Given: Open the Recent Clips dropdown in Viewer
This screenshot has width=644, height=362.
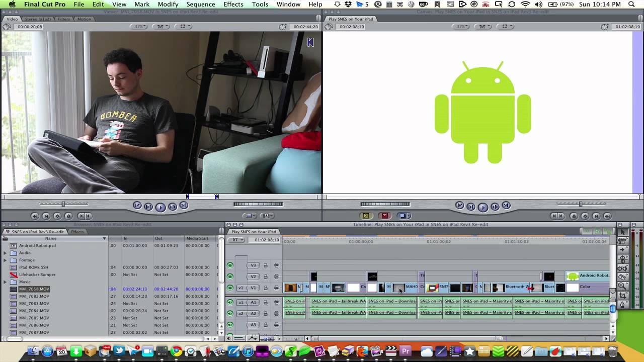Looking at the screenshot, I should [x=249, y=216].
